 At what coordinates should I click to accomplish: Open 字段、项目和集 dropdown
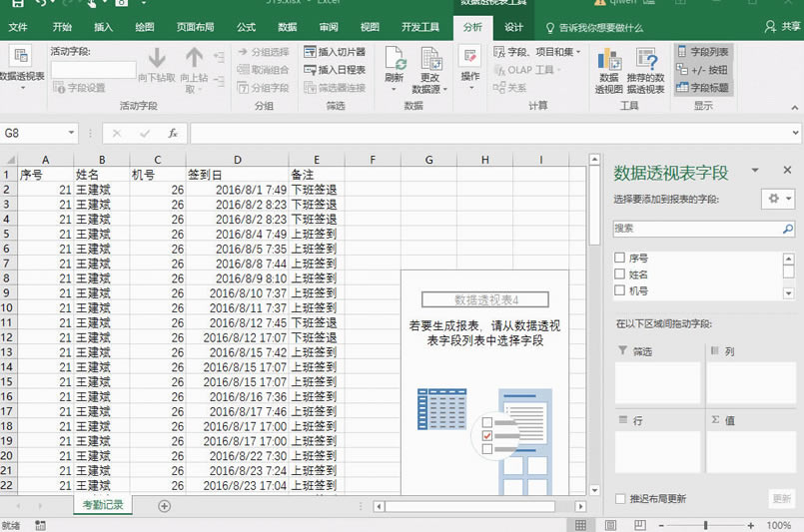click(537, 52)
